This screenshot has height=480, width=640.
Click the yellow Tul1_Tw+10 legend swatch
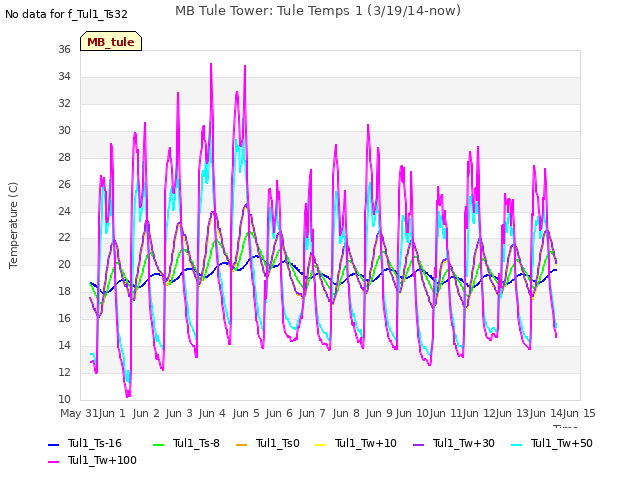pyautogui.click(x=321, y=444)
